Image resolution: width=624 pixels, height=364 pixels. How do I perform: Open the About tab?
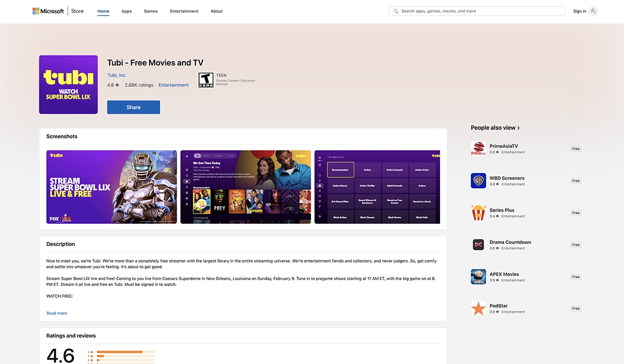[x=217, y=11]
